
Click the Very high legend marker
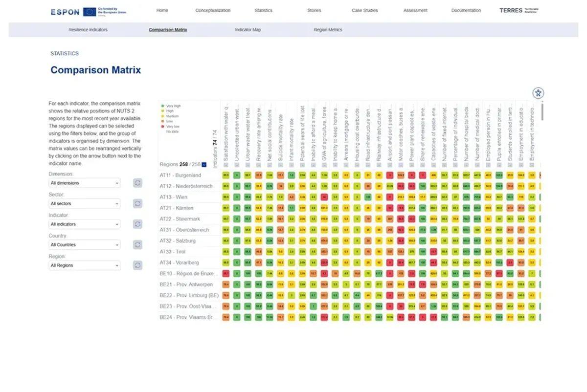click(x=162, y=106)
